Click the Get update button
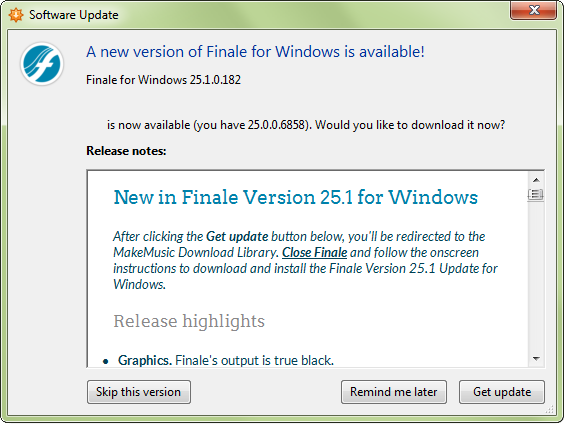Screen dimensions: 564x424 pyautogui.click(x=502, y=392)
